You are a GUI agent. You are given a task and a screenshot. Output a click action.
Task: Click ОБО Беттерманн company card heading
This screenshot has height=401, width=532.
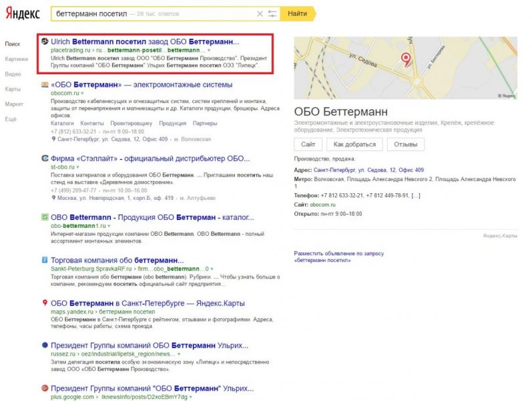(x=340, y=112)
